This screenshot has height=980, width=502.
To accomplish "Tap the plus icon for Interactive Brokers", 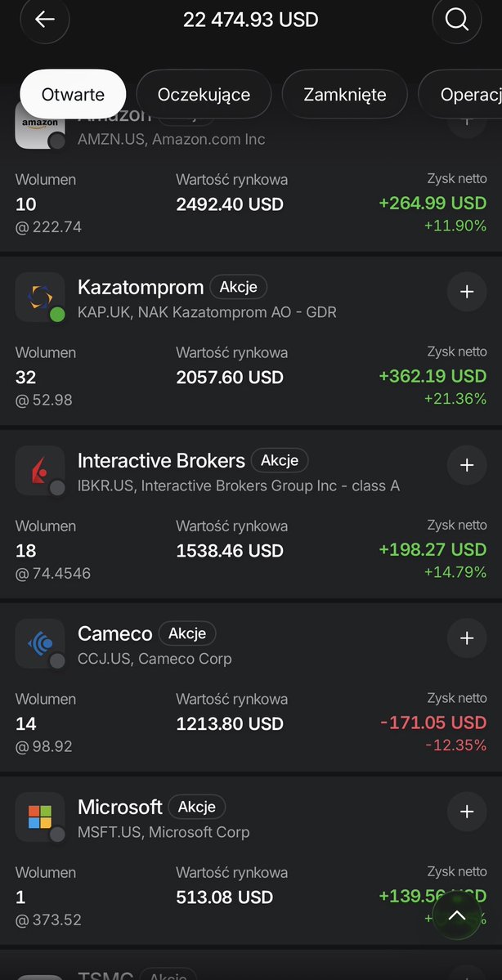I will [x=467, y=465].
